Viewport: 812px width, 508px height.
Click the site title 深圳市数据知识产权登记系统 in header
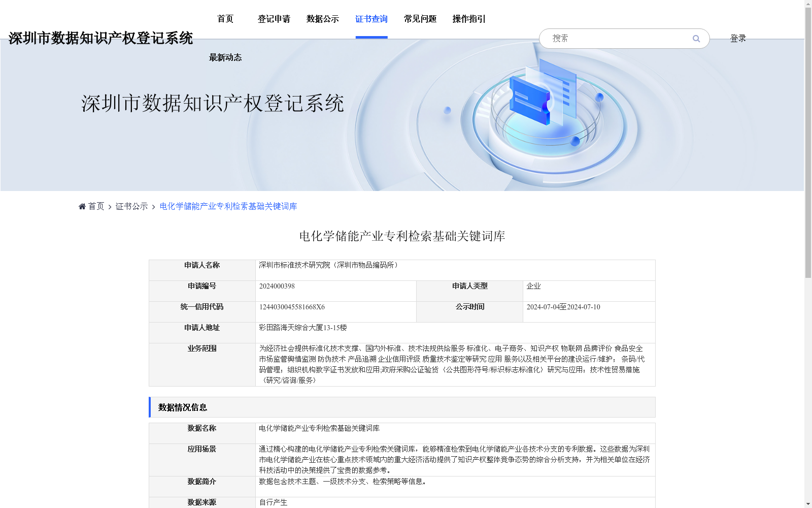(x=100, y=38)
